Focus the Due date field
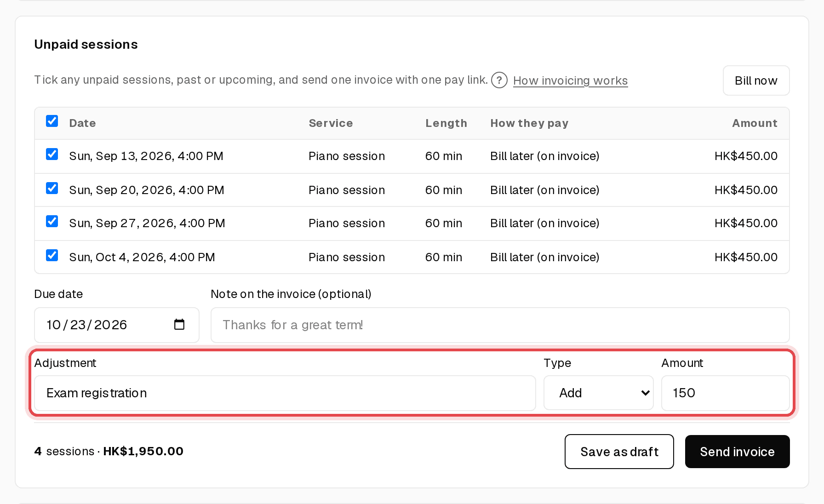The image size is (824, 504). pyautogui.click(x=117, y=325)
